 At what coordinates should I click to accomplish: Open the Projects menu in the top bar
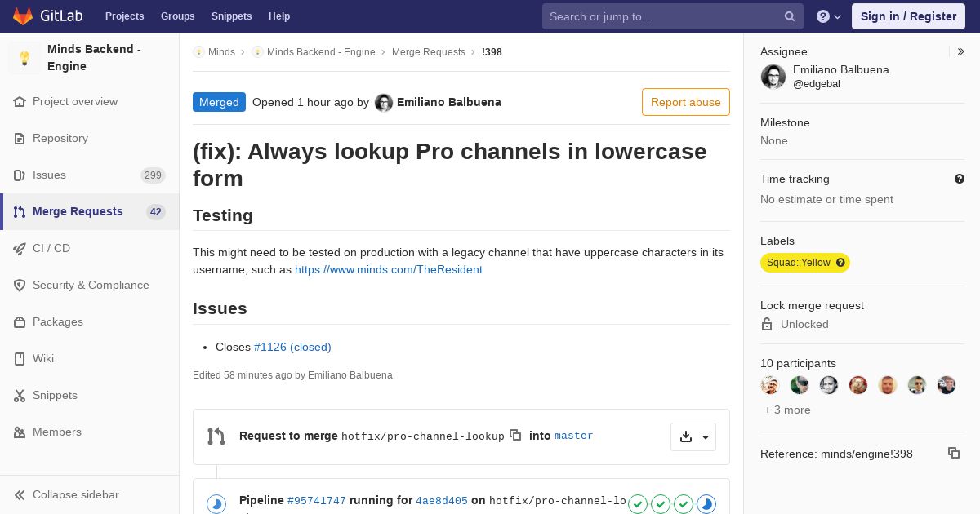[x=124, y=16]
